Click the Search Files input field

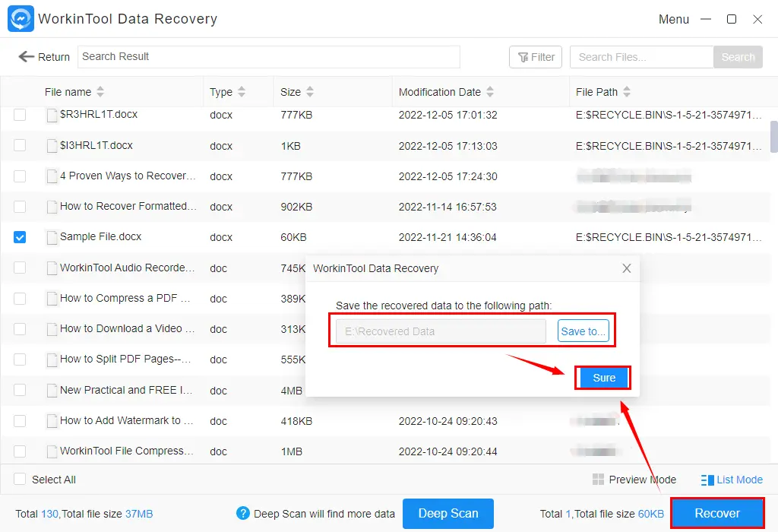click(641, 57)
